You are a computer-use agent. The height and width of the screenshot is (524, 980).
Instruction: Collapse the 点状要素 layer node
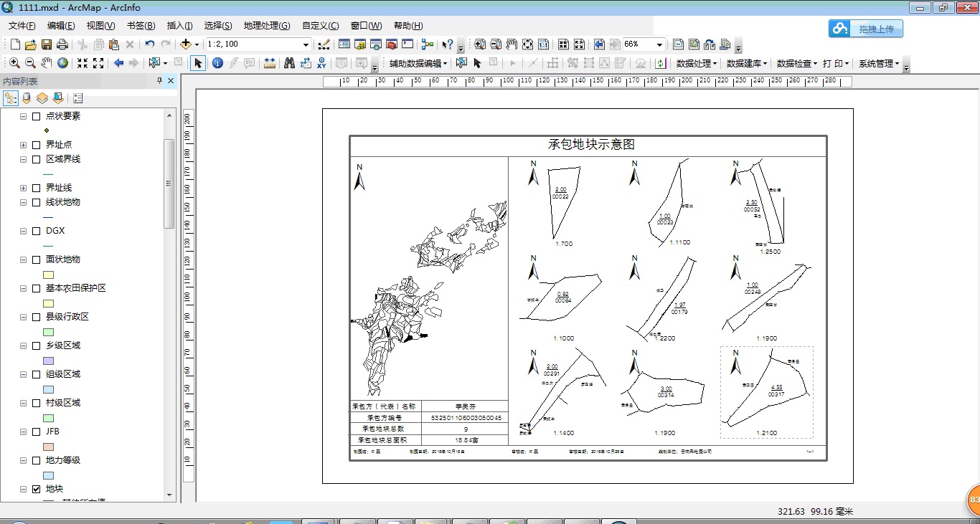click(x=24, y=116)
